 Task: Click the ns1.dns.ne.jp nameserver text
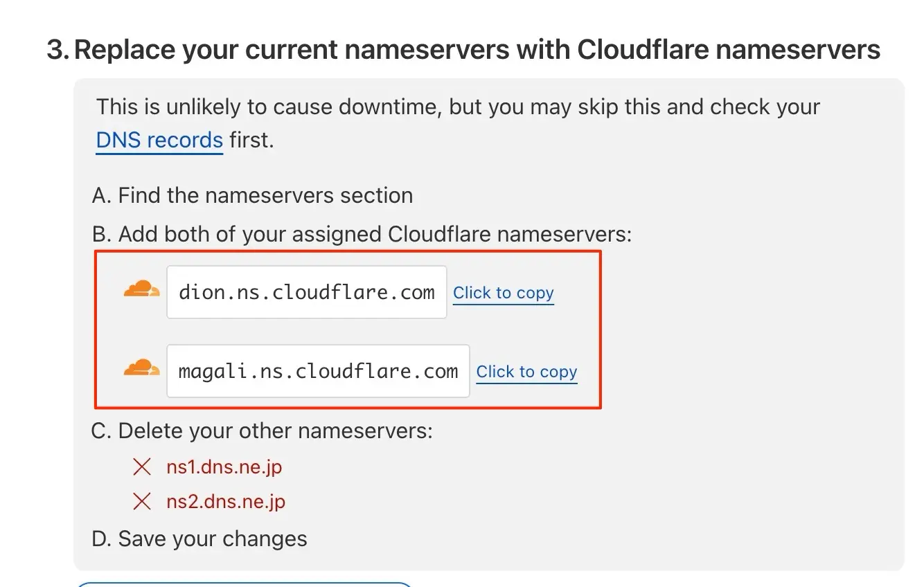[x=224, y=467]
